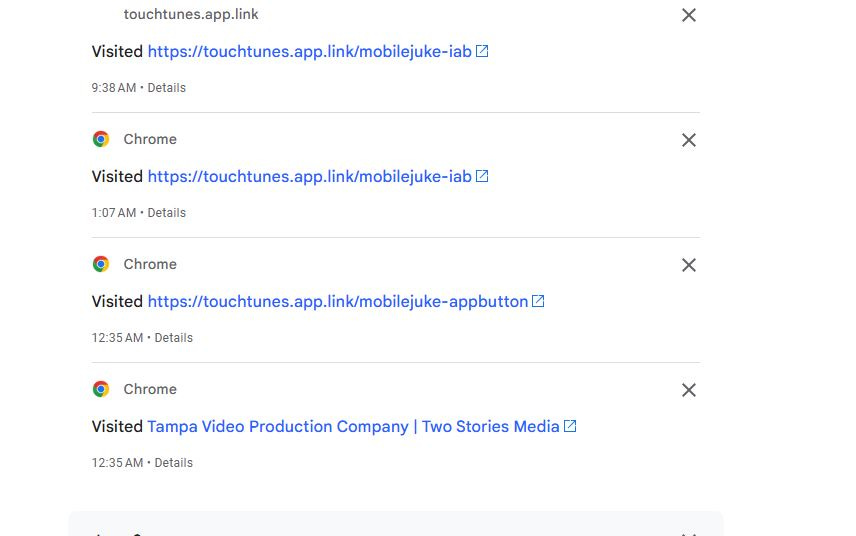This screenshot has width=856, height=536.
Task: Open Tampa Video Production Company link
Action: point(353,426)
